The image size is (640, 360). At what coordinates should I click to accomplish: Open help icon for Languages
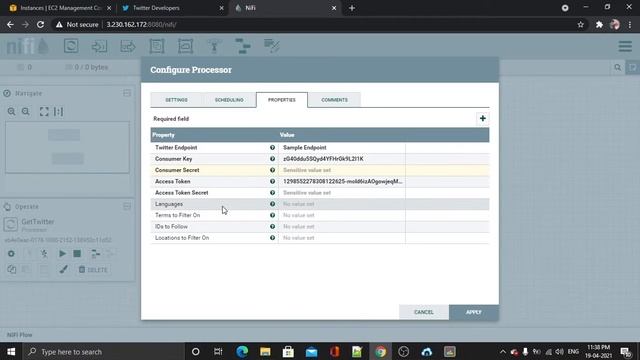pyautogui.click(x=272, y=204)
